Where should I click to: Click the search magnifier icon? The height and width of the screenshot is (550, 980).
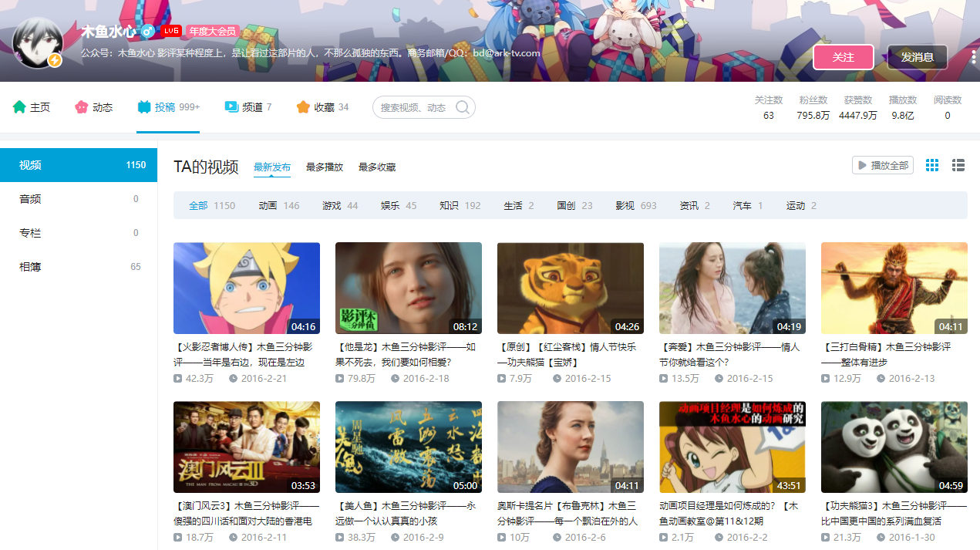(463, 107)
